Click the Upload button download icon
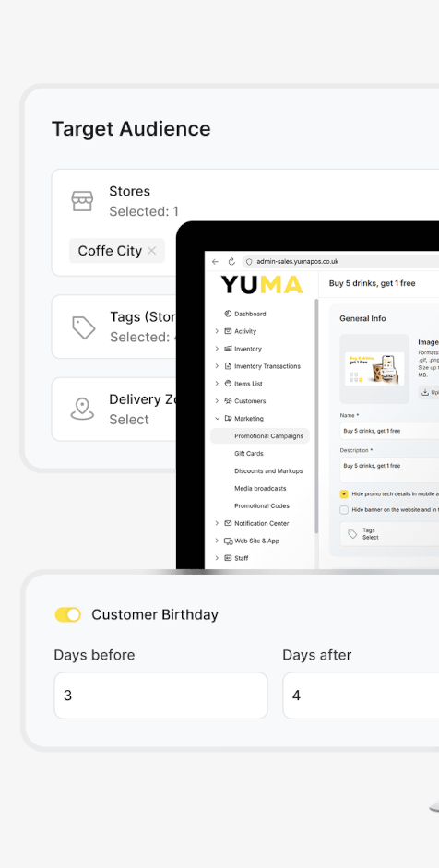The image size is (439, 868). 425,392
